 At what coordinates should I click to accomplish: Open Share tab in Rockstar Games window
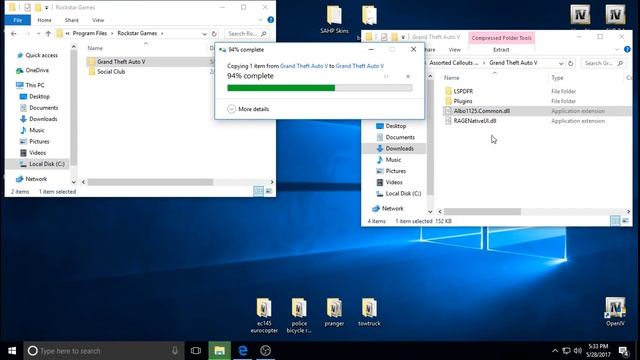point(71,20)
